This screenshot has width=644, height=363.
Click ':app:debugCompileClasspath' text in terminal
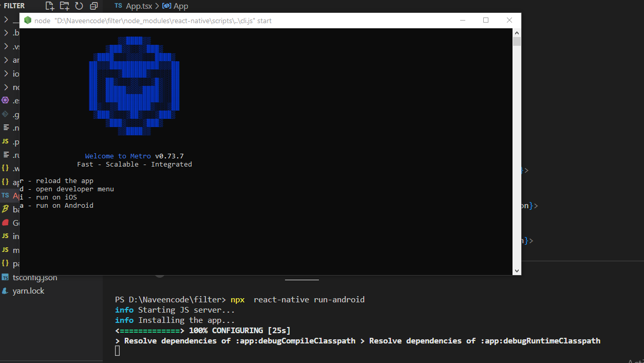[295, 341]
